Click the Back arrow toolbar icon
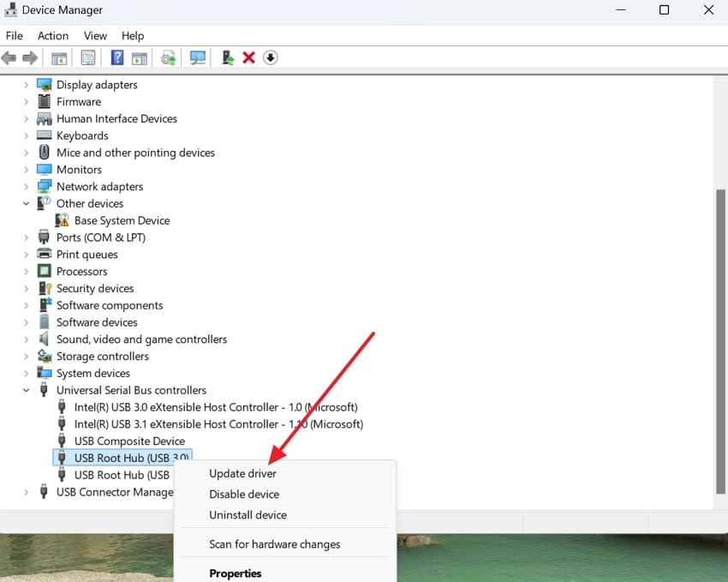This screenshot has height=582, width=728. pyautogui.click(x=9, y=58)
